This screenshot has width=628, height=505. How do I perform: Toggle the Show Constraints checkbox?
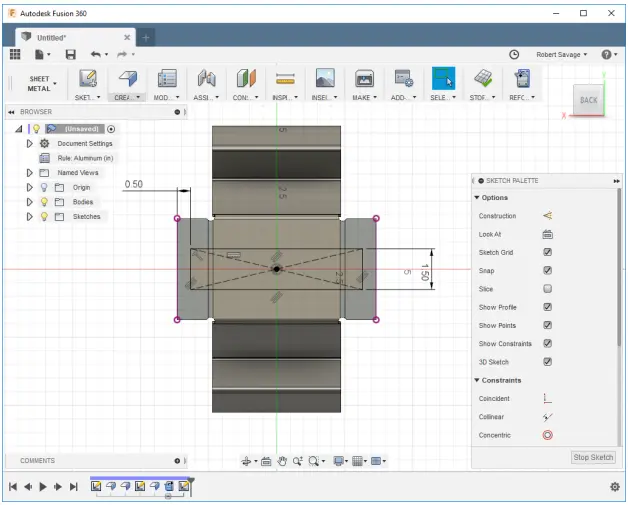pos(547,344)
